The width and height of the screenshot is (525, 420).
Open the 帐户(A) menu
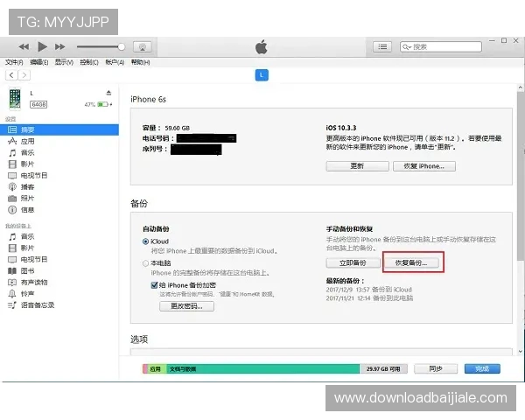pyautogui.click(x=115, y=62)
